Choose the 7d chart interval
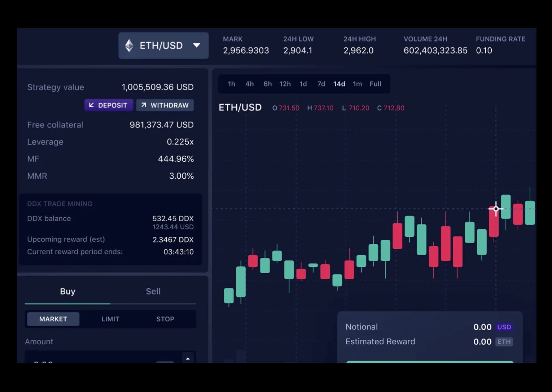Viewport: 552px width, 392px height. [321, 84]
